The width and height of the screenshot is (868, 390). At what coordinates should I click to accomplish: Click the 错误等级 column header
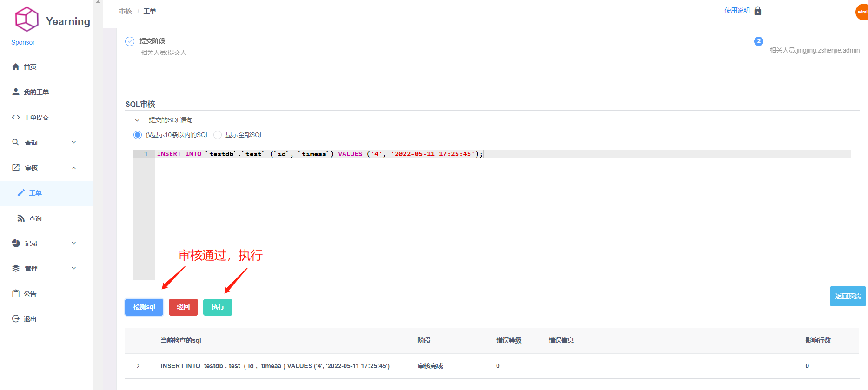[509, 340]
